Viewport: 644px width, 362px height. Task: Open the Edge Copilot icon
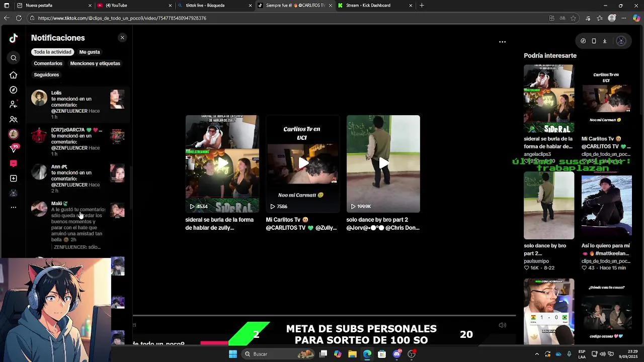636,18
